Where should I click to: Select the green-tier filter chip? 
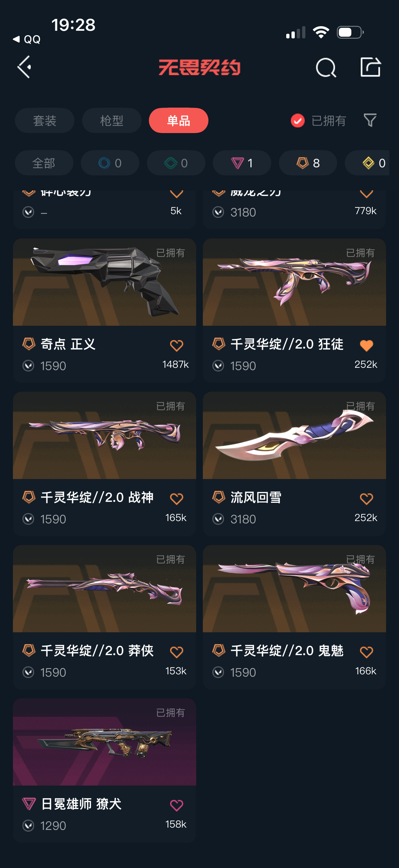[x=176, y=163]
